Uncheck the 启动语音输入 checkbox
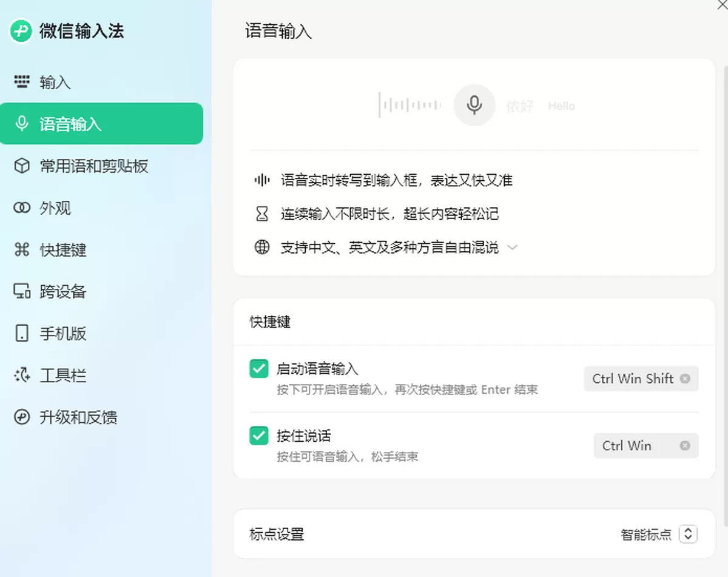The height and width of the screenshot is (577, 728). [x=259, y=368]
